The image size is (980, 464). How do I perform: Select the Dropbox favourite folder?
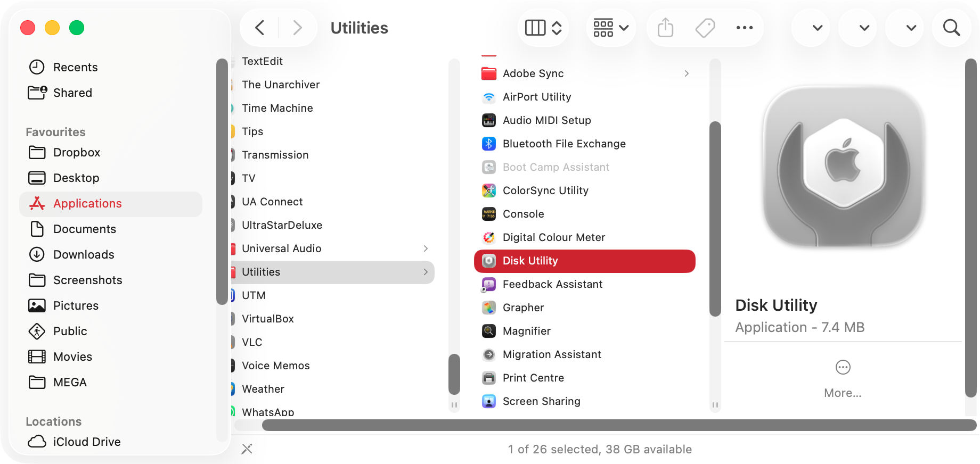(x=111, y=152)
